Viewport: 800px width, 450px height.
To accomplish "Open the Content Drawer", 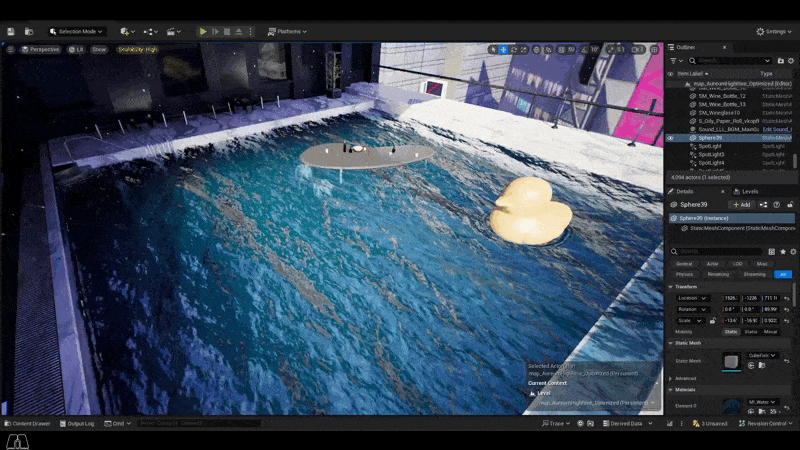I will 27,423.
